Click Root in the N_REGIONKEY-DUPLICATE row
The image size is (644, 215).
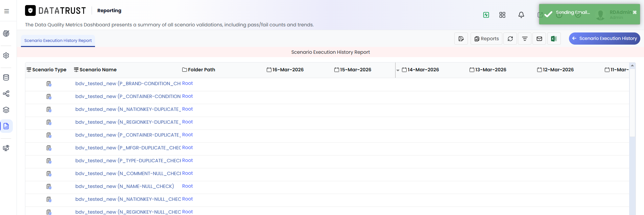tap(187, 122)
